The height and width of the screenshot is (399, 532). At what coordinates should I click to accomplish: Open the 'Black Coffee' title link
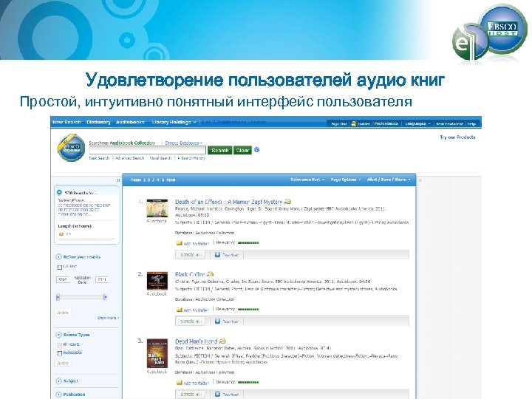pyautogui.click(x=190, y=274)
